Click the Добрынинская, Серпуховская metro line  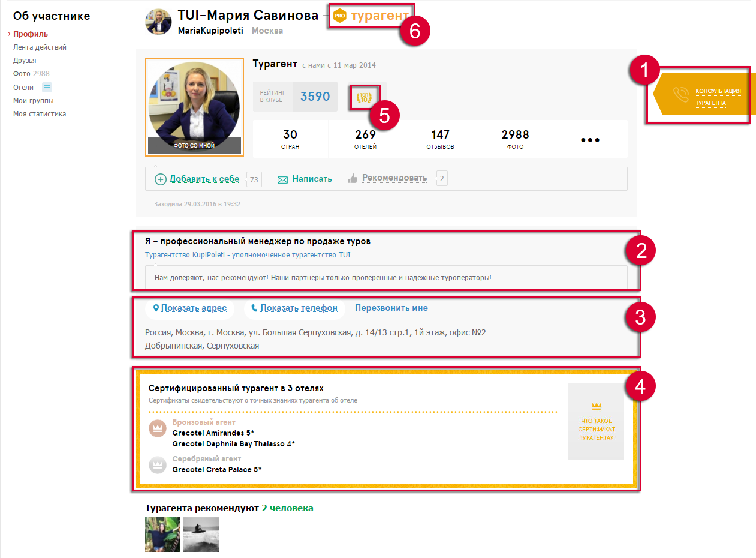point(202,346)
